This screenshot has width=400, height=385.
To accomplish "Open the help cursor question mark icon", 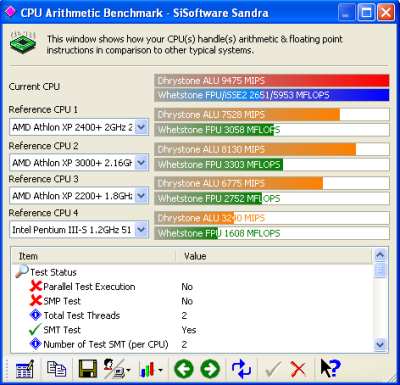I will point(330,368).
